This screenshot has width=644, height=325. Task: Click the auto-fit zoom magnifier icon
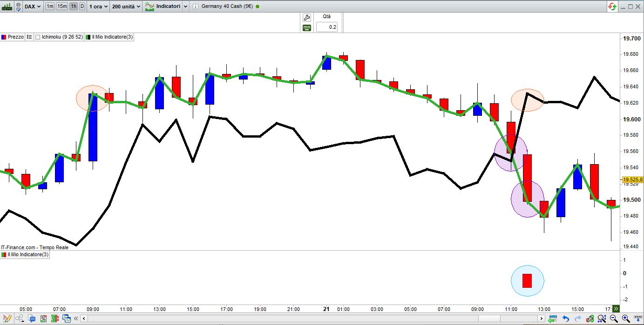tap(602, 318)
